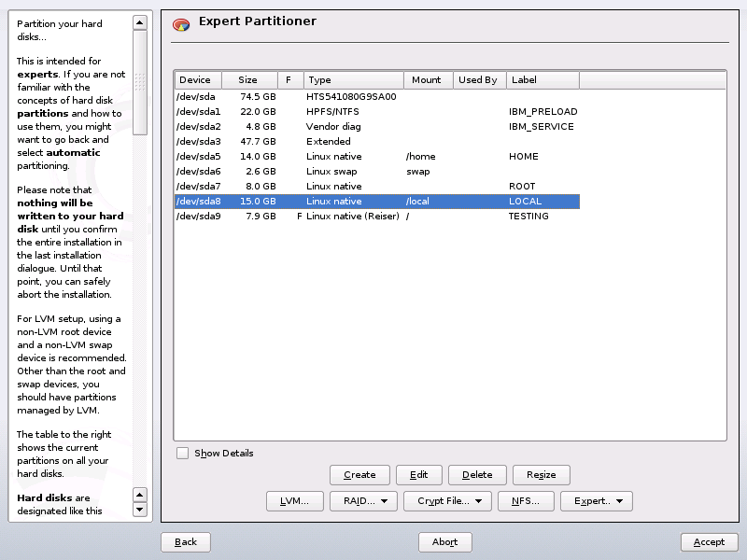Viewport: 747px width, 560px height.
Task: Select the /dev/sda3 Extended partition row
Action: (x=377, y=142)
